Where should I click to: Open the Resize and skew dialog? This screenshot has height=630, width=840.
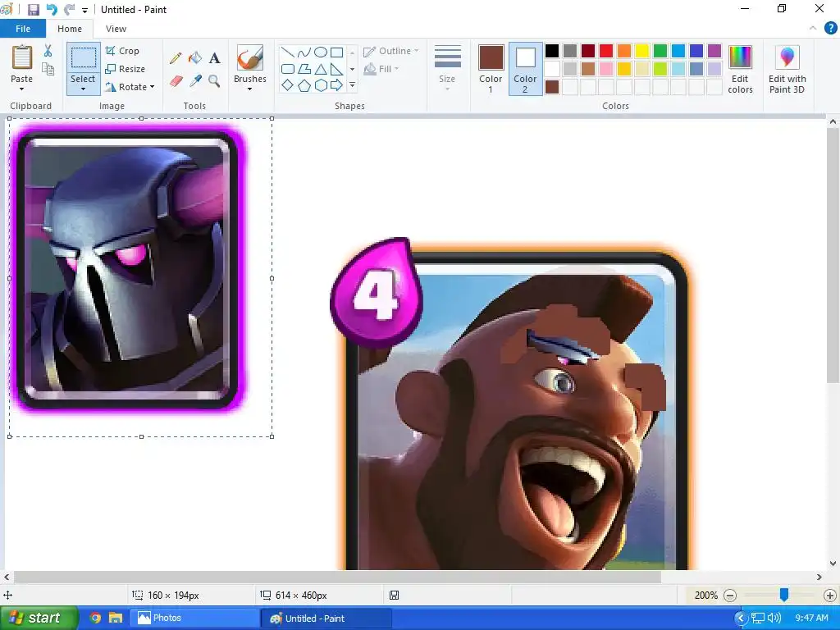pyautogui.click(x=126, y=69)
